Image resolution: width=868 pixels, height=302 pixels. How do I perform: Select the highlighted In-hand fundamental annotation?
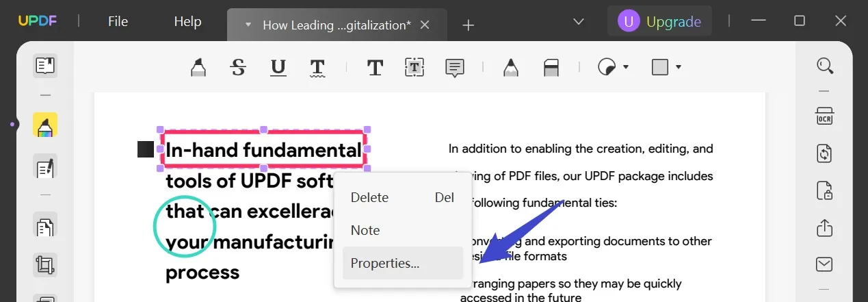click(263, 149)
